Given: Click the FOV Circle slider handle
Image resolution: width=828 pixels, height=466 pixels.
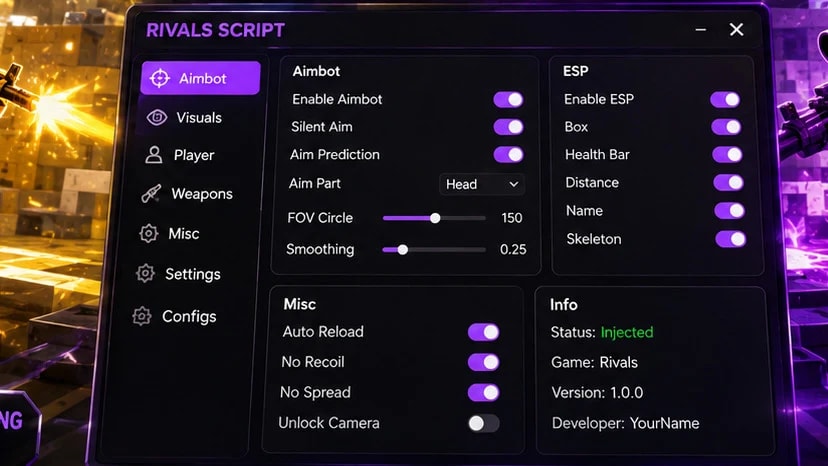Looking at the screenshot, I should (435, 218).
